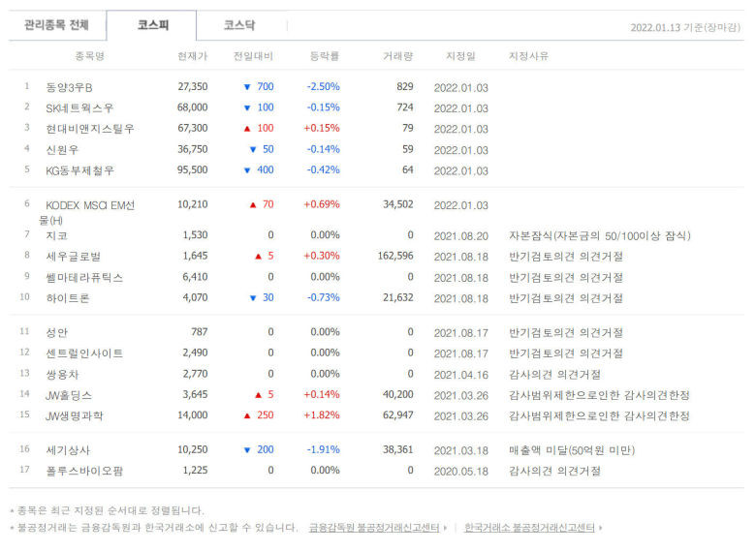Viewport: 756px width, 552px height.
Task: Click the 2022.01.13 기준(장마감) date text
Action: point(685,27)
